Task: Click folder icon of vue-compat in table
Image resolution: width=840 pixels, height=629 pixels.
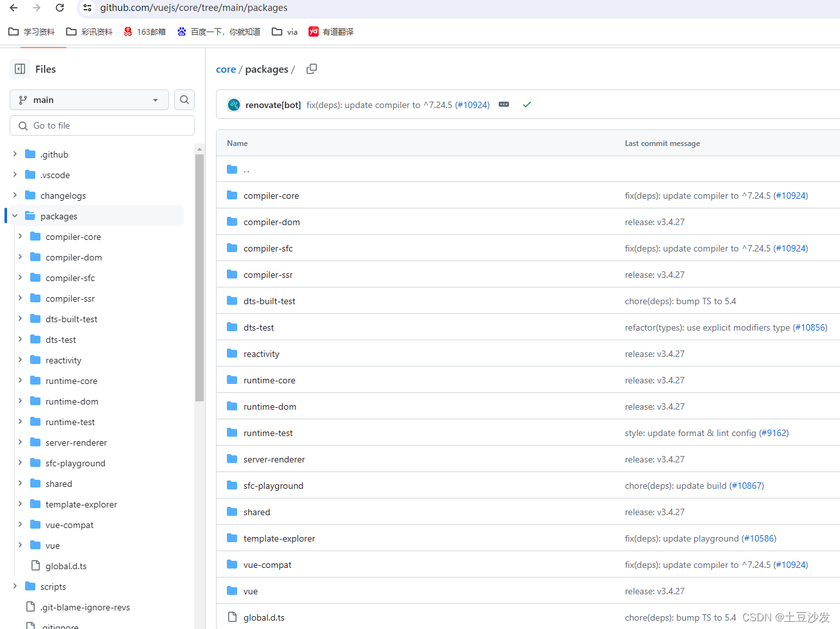Action: [x=232, y=565]
